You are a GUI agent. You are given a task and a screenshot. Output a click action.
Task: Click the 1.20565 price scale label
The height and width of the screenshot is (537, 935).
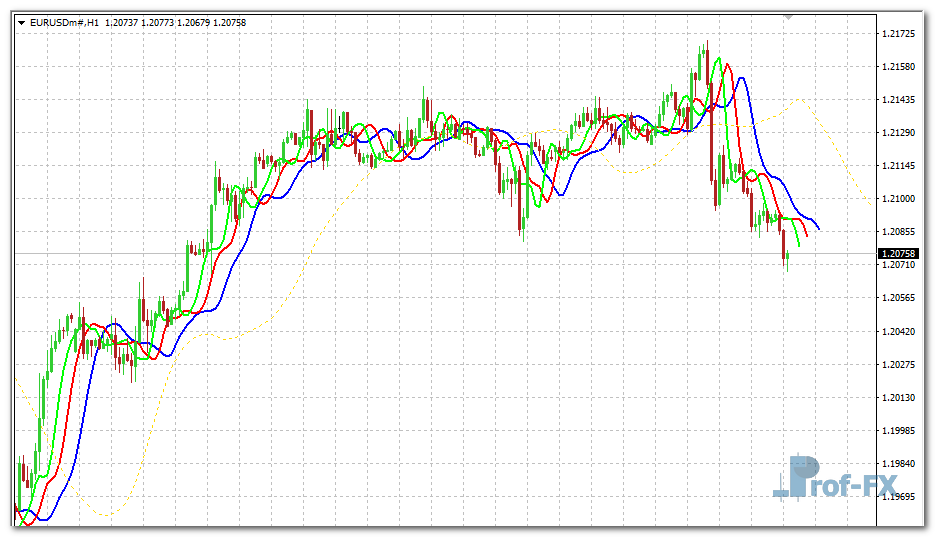[x=900, y=298]
